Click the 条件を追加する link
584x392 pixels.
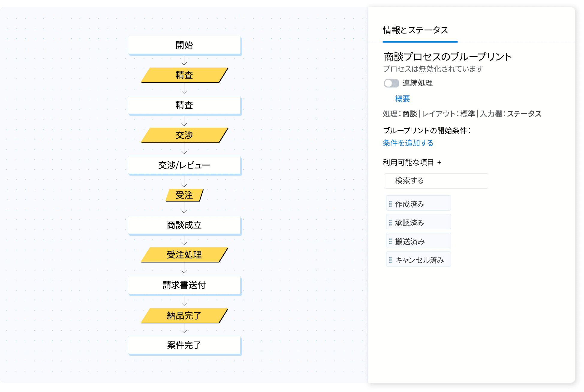[x=408, y=143]
